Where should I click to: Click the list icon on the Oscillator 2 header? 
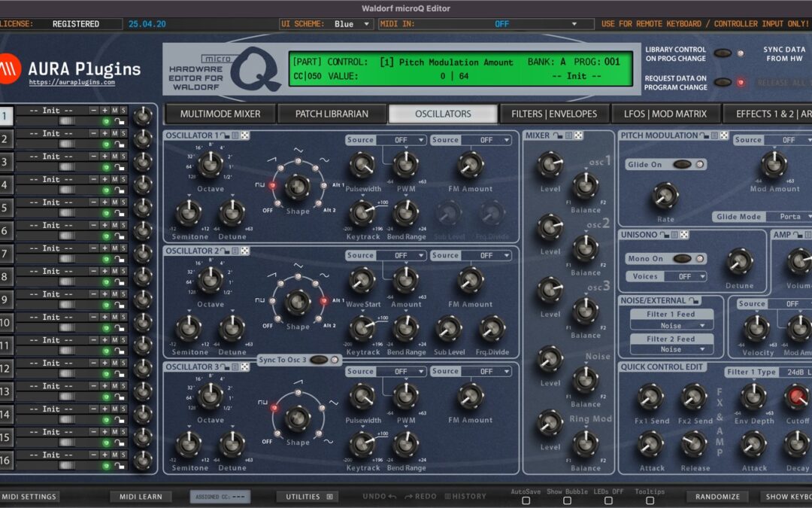point(235,251)
